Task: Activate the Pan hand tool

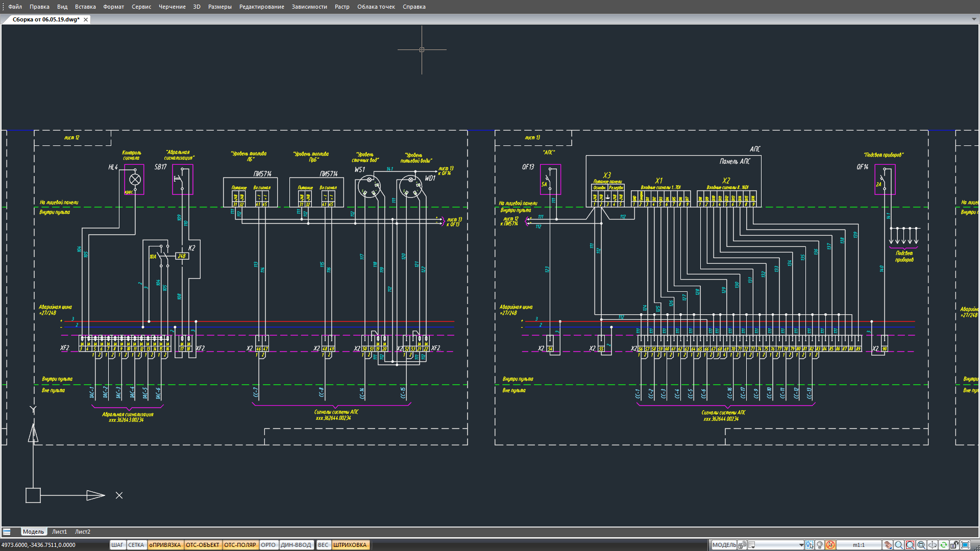Action: pos(888,545)
